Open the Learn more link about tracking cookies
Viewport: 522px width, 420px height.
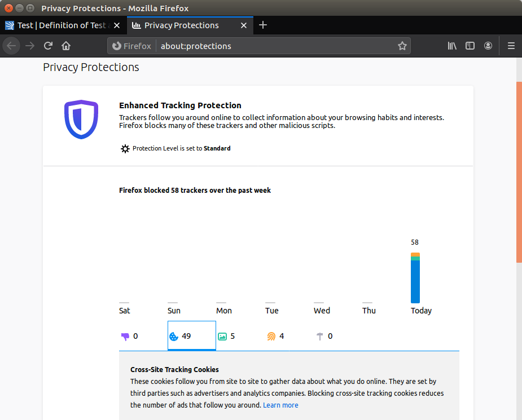280,405
